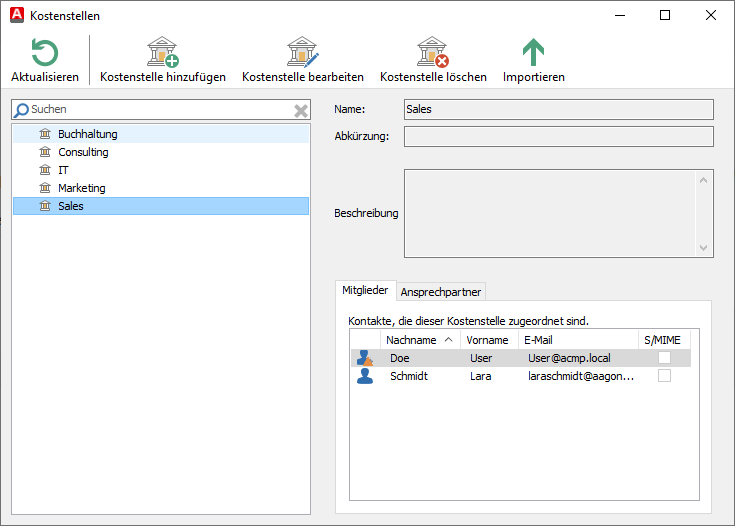
Task: Click the Importieren arrow icon
Action: 533,52
